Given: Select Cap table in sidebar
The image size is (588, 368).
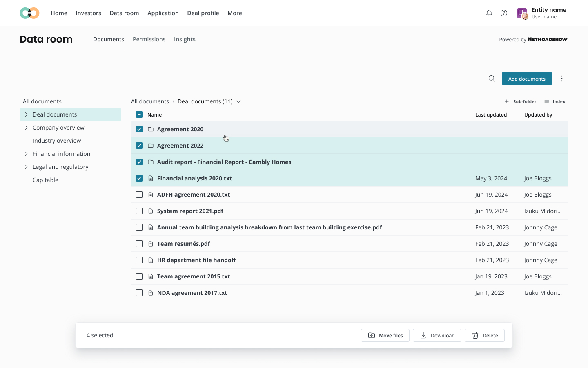Looking at the screenshot, I should click(45, 180).
